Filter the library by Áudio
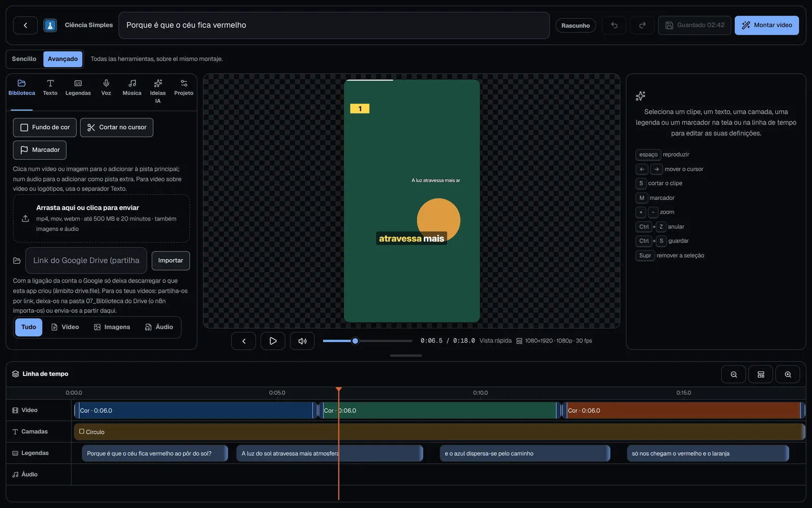 pos(159,327)
